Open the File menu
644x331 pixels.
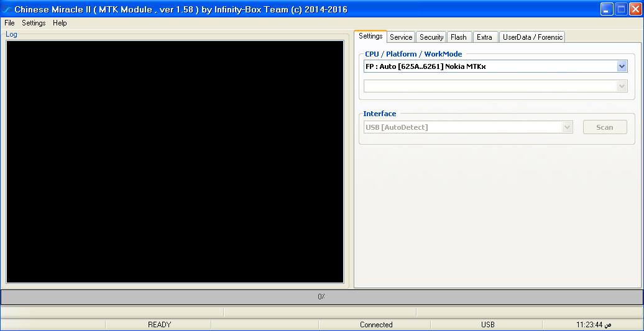[x=9, y=23]
